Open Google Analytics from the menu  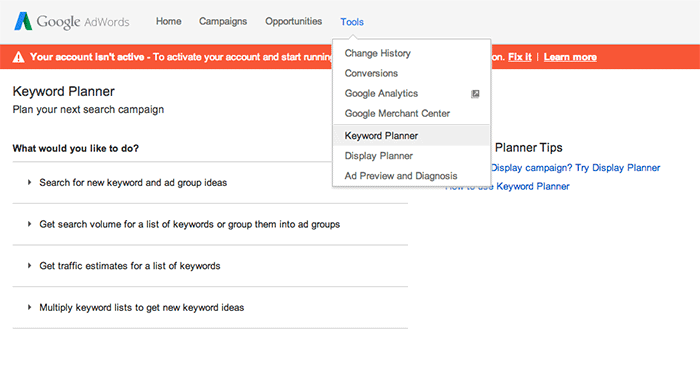click(x=412, y=93)
